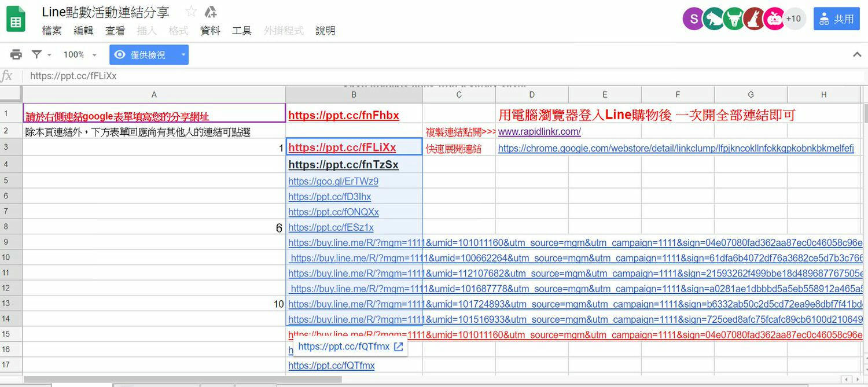
Task: Open the 檔案 menu
Action: click(52, 31)
